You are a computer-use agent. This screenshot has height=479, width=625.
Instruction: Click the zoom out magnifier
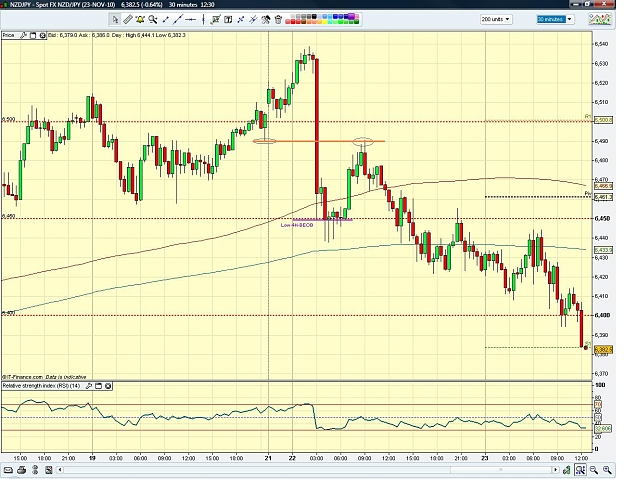(x=594, y=469)
